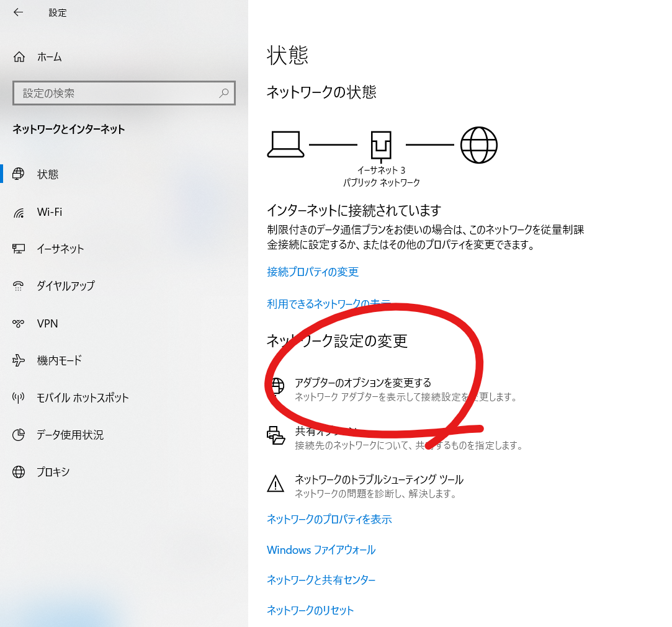
Task: Click the 機内モード airplane icon
Action: click(19, 360)
